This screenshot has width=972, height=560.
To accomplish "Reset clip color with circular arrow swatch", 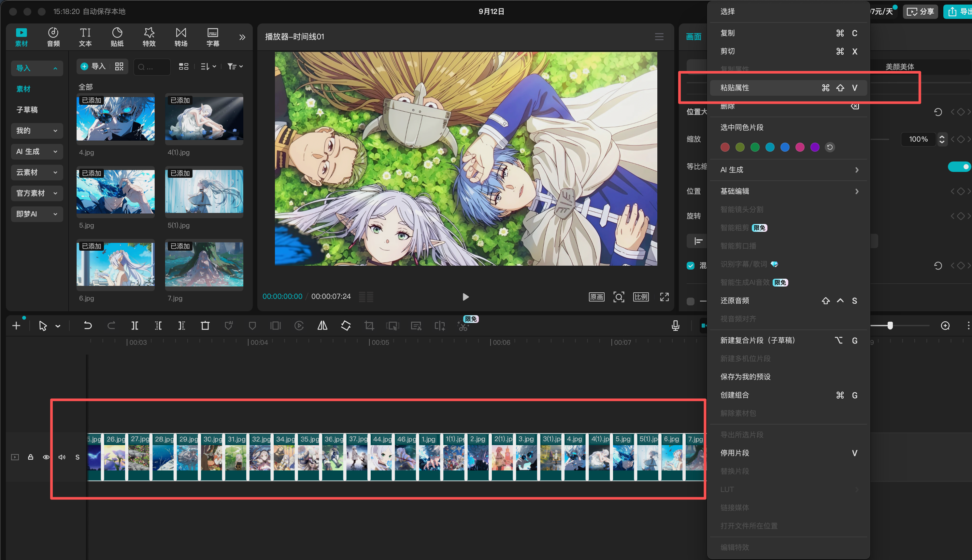I will 830,147.
